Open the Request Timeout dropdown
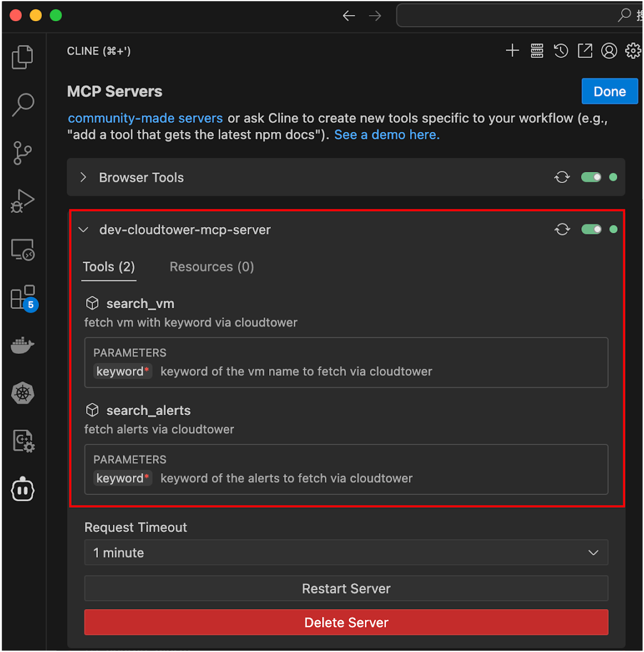The width and height of the screenshot is (644, 652). [x=346, y=553]
